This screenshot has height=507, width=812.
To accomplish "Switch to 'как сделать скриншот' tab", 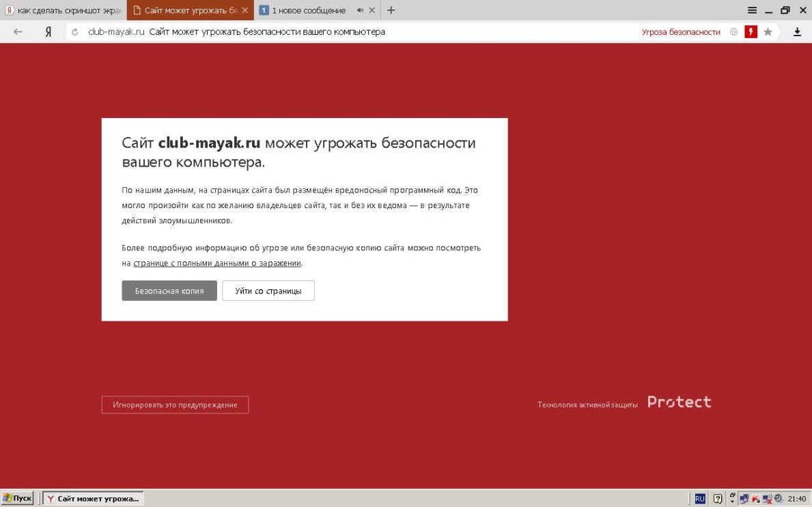I will pos(64,10).
